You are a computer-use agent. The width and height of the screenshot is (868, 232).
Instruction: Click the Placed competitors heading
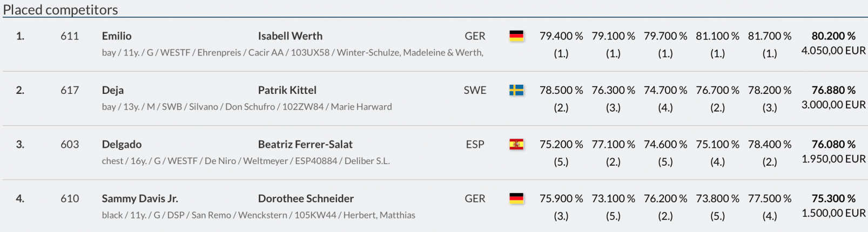point(60,10)
